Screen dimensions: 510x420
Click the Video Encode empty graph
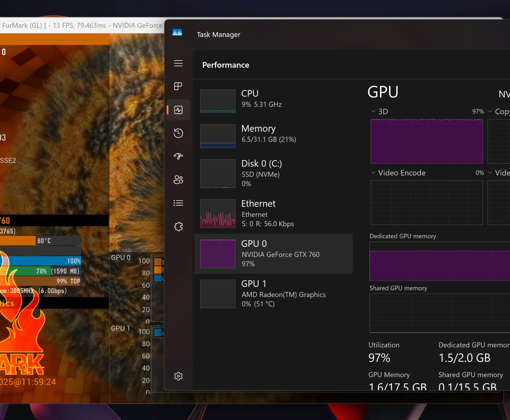point(427,203)
